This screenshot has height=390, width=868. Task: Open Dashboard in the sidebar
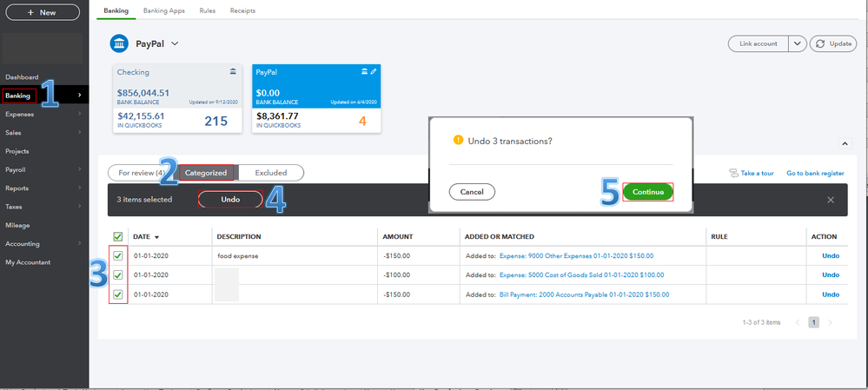click(x=22, y=77)
